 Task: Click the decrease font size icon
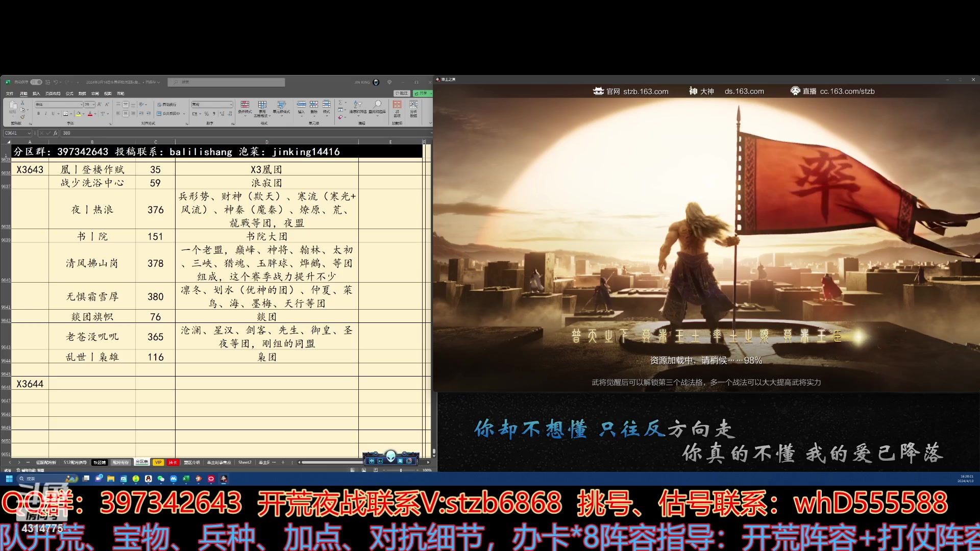pyautogui.click(x=107, y=105)
